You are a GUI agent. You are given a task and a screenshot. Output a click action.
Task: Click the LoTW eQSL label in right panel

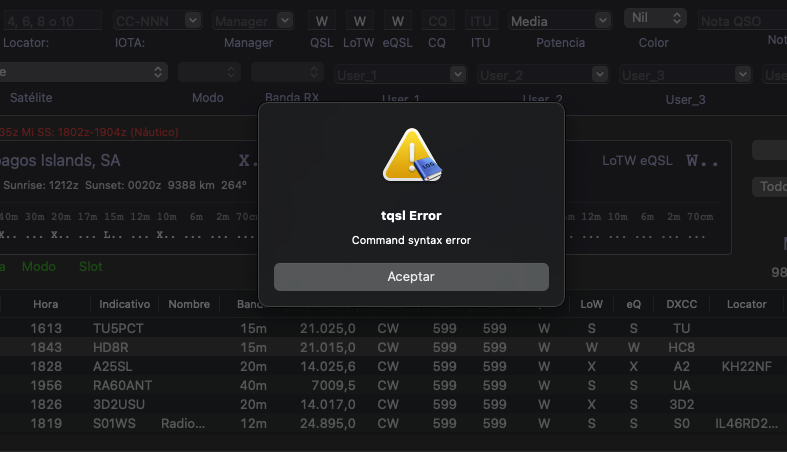[637, 161]
